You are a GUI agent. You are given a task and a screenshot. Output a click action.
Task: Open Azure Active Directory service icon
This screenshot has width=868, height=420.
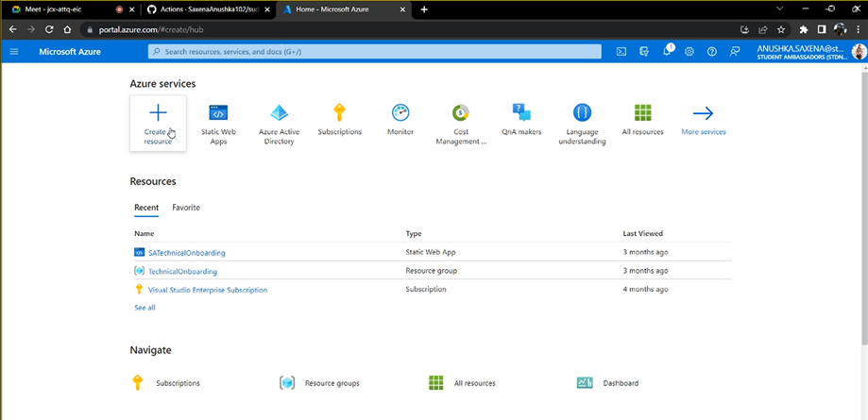point(279,113)
